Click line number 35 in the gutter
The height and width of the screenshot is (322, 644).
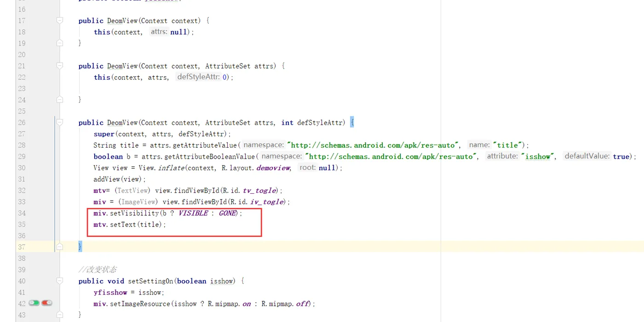[22, 224]
